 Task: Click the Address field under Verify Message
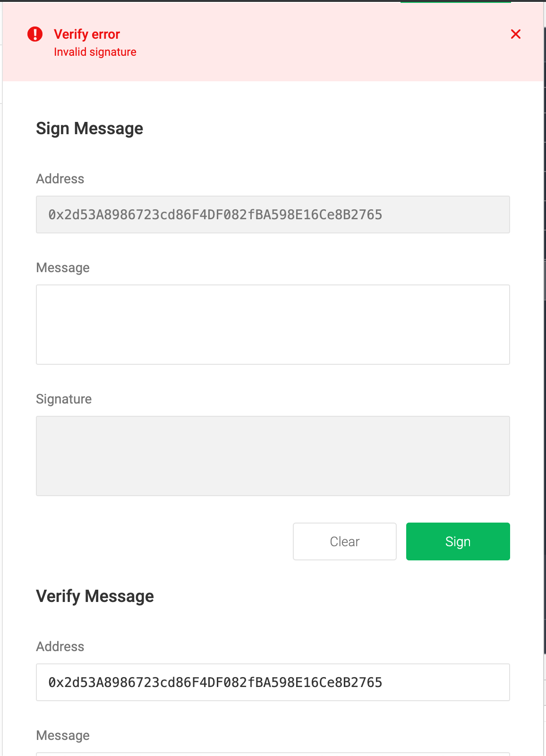point(273,681)
